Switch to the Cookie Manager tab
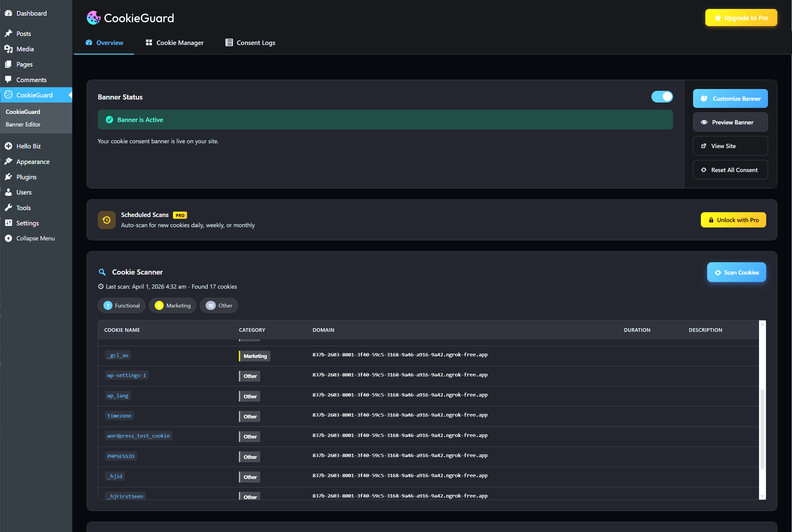Image resolution: width=792 pixels, height=532 pixels. tap(175, 43)
